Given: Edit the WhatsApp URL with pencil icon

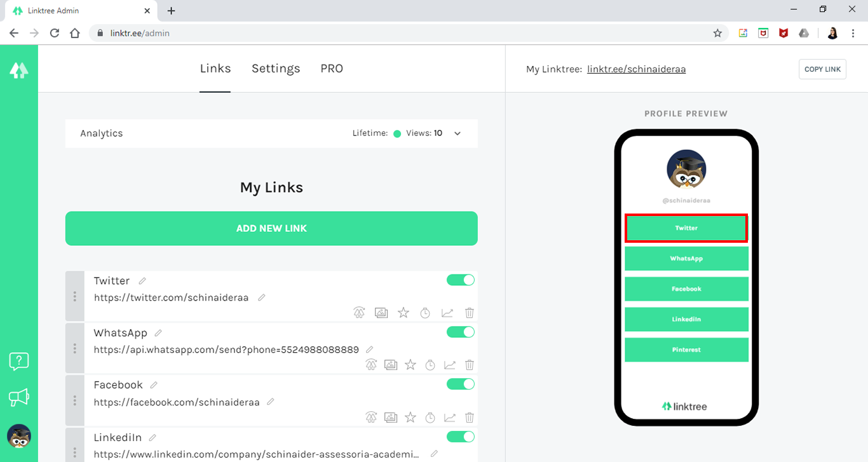Looking at the screenshot, I should click(370, 350).
